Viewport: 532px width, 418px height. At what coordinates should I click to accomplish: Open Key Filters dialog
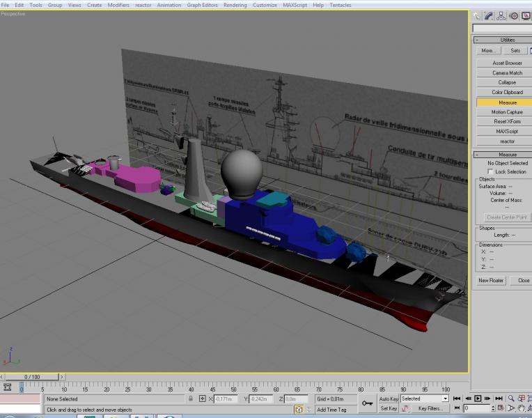(x=430, y=408)
